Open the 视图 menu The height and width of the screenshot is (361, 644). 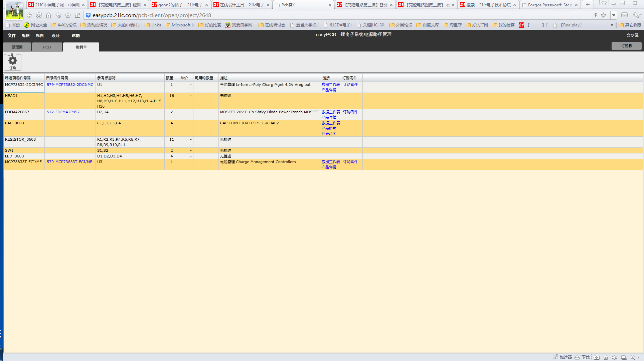pos(40,35)
